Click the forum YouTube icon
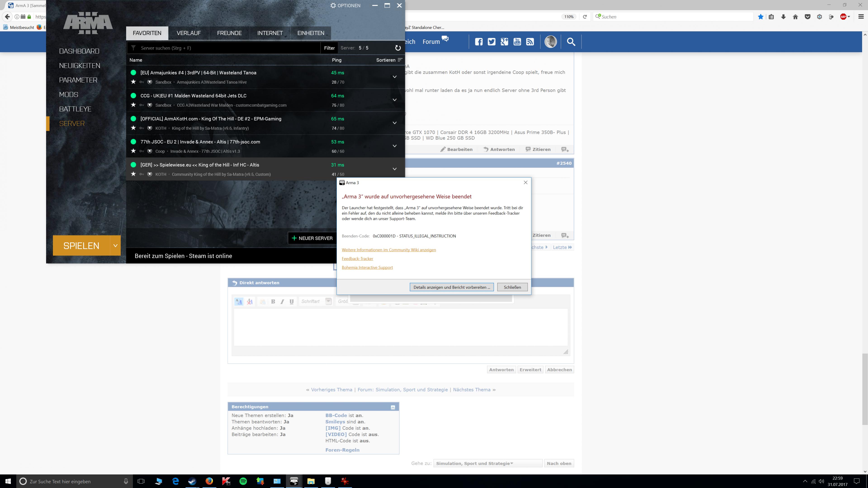868x488 pixels. (x=517, y=42)
